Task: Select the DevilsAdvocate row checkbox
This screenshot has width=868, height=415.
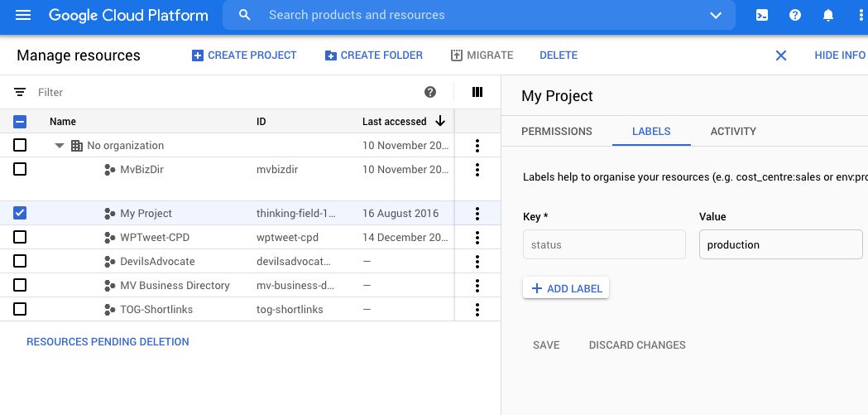Action: [x=20, y=261]
